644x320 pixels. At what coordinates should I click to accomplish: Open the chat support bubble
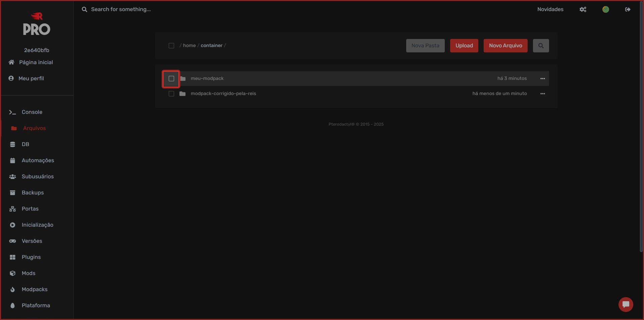pyautogui.click(x=626, y=305)
